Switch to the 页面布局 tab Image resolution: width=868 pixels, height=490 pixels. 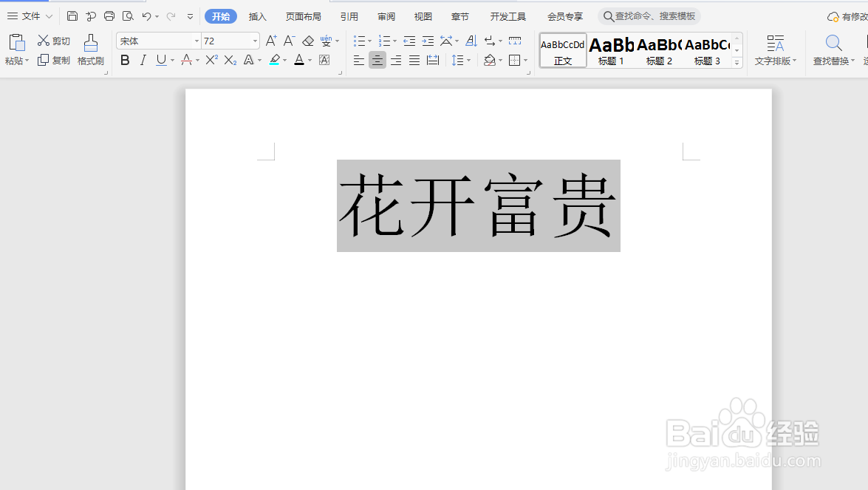click(x=304, y=16)
